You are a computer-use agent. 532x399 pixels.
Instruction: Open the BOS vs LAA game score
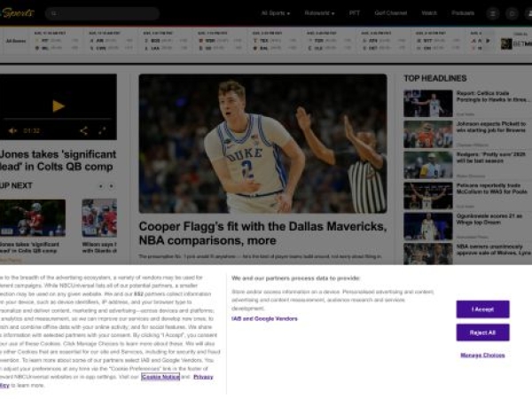pyautogui.click(x=165, y=41)
